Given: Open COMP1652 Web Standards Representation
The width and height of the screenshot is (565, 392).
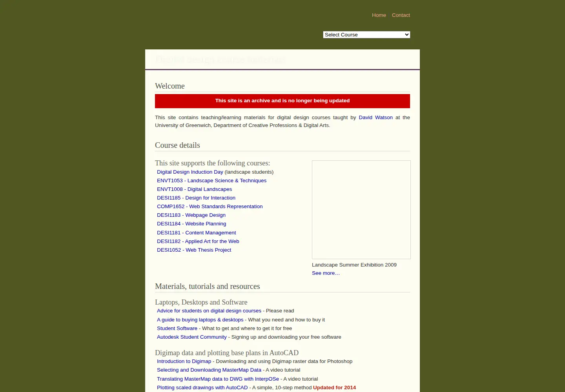Looking at the screenshot, I should click(210, 207).
